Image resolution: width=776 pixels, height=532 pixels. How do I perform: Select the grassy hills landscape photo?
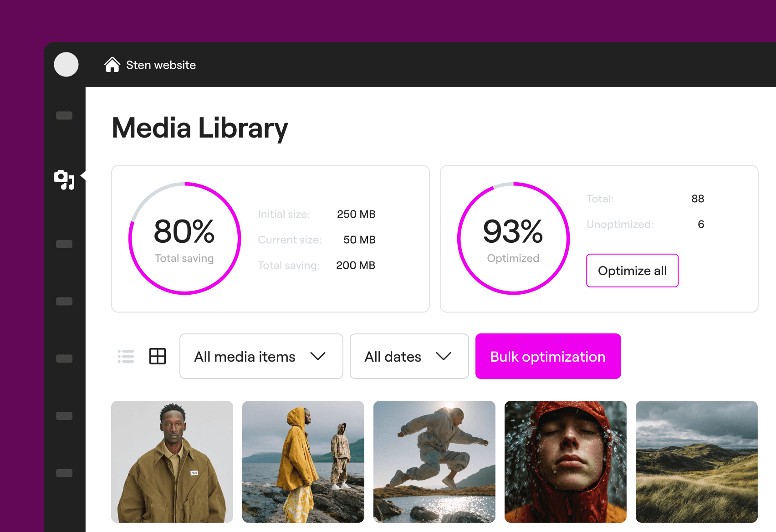697,461
